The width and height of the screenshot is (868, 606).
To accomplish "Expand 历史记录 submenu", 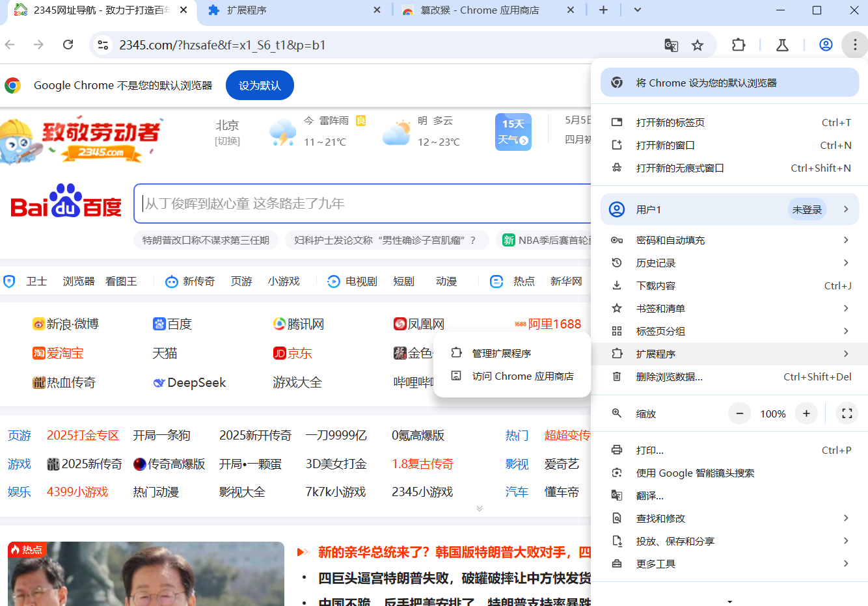I will [x=729, y=263].
